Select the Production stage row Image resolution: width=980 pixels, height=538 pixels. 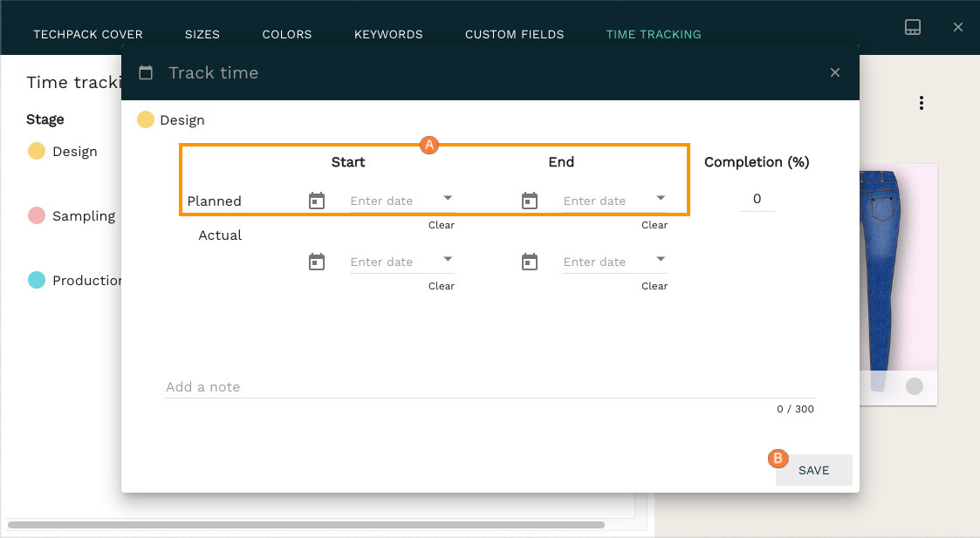pyautogui.click(x=74, y=280)
